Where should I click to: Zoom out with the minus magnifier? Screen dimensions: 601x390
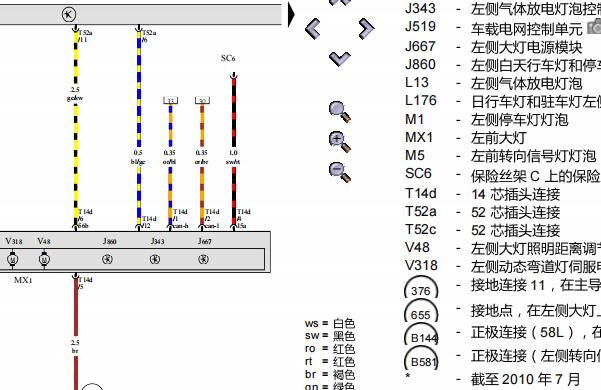(340, 172)
